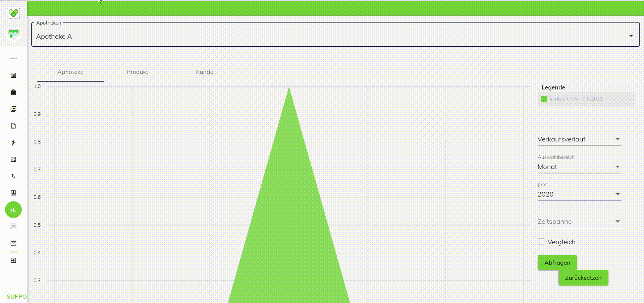Open the briefcase sidebar icon
The image size is (644, 303).
[x=13, y=92]
